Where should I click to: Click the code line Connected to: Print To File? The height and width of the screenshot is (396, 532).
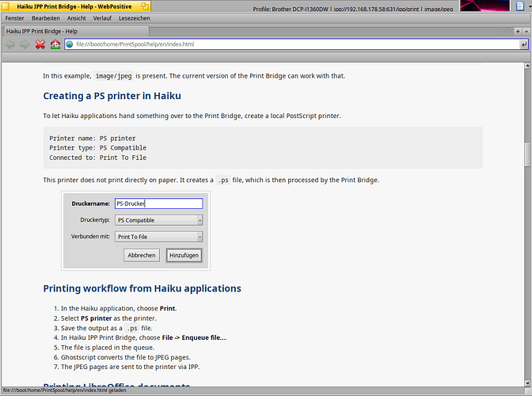97,158
